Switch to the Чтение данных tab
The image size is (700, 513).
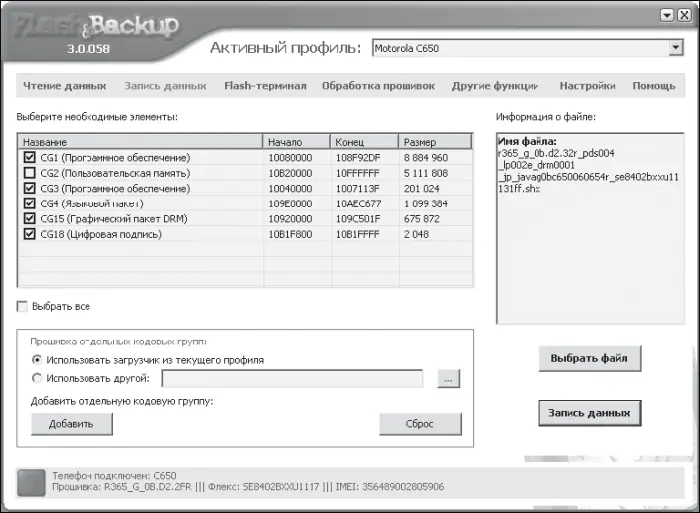pos(64,86)
